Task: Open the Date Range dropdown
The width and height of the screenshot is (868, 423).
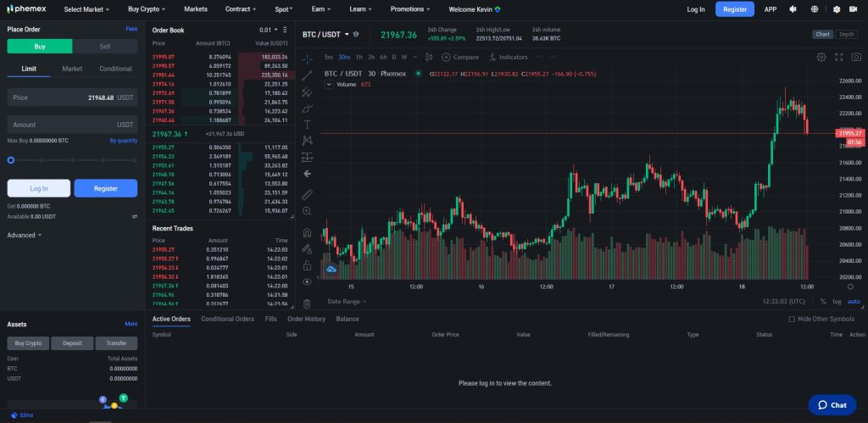Action: (x=347, y=302)
